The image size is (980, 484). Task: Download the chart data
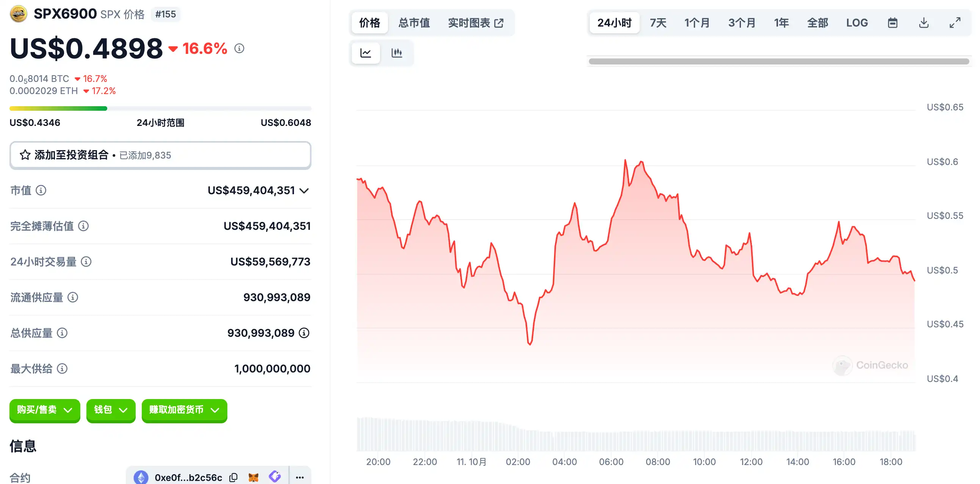924,23
